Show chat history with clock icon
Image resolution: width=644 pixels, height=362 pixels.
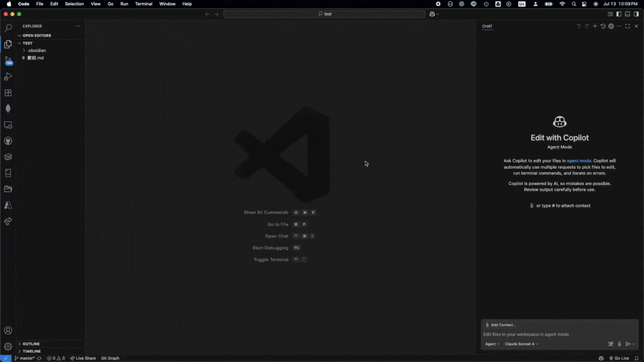click(x=603, y=26)
